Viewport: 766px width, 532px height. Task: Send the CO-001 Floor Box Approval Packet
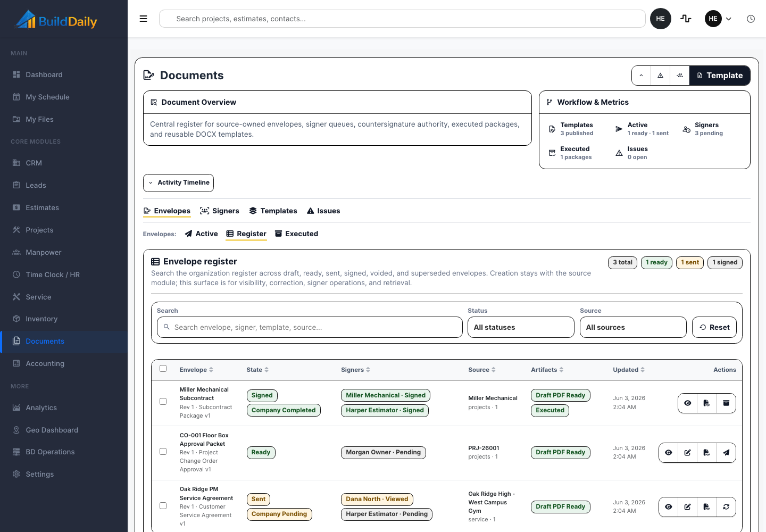coord(726,453)
